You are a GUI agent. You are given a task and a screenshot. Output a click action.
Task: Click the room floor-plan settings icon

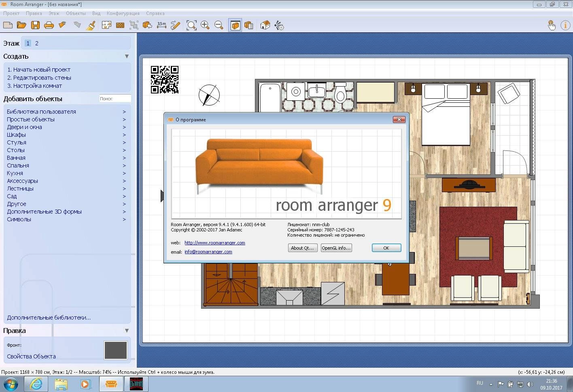106,25
